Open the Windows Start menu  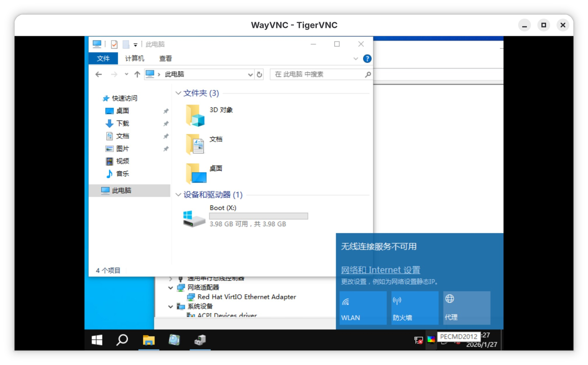(97, 340)
